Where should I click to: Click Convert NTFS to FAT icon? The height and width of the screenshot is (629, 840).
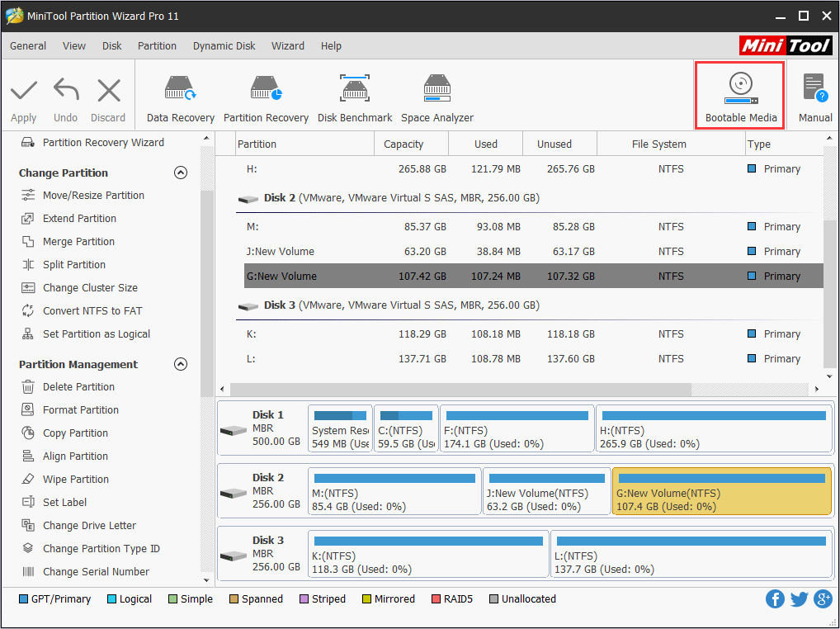point(28,310)
